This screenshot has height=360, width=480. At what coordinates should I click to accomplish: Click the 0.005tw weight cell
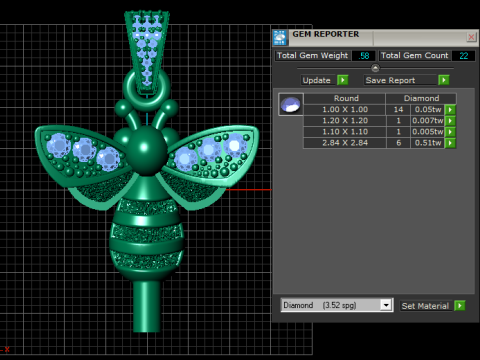click(x=428, y=132)
